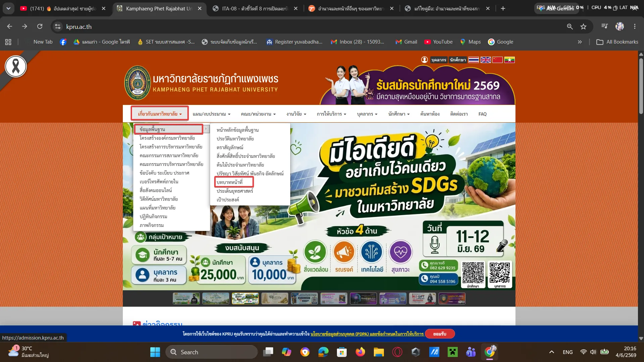Screen dimensions: 644x362
Task: Expand the งานวิจัย menu
Action: click(x=296, y=114)
